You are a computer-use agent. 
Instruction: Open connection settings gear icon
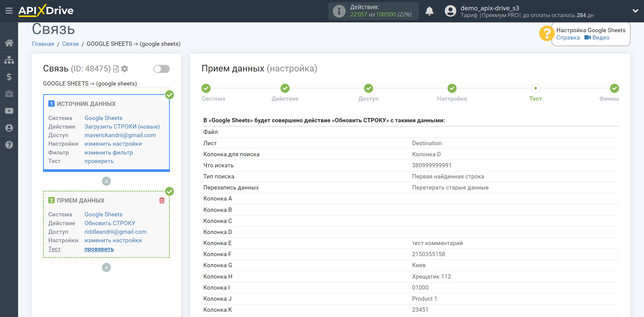[x=125, y=69]
